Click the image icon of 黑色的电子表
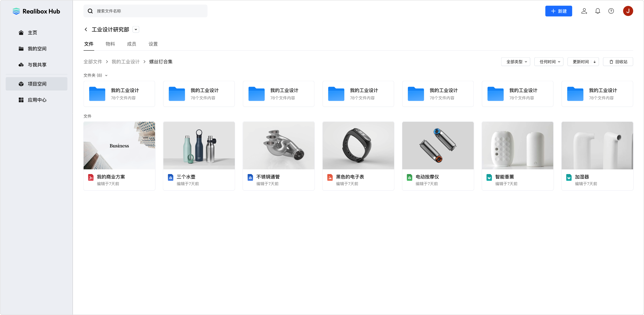The width and height of the screenshot is (644, 315). click(x=330, y=178)
